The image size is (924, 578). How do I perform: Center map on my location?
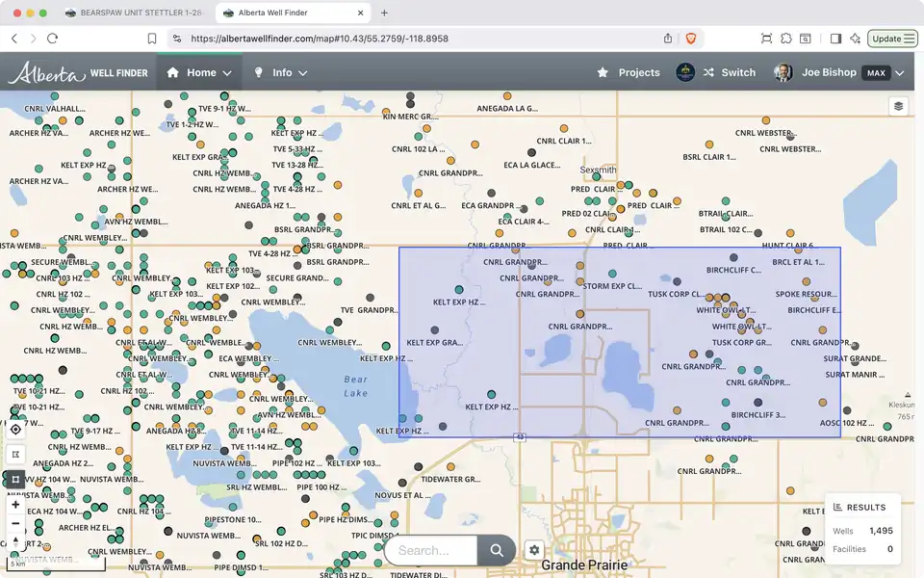(16, 430)
